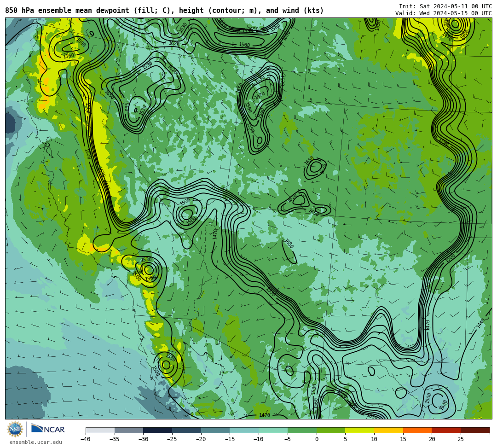Pick the teal -20 to -15 colorbar swatch
Viewport: 497px width, 448px height.
point(215,430)
